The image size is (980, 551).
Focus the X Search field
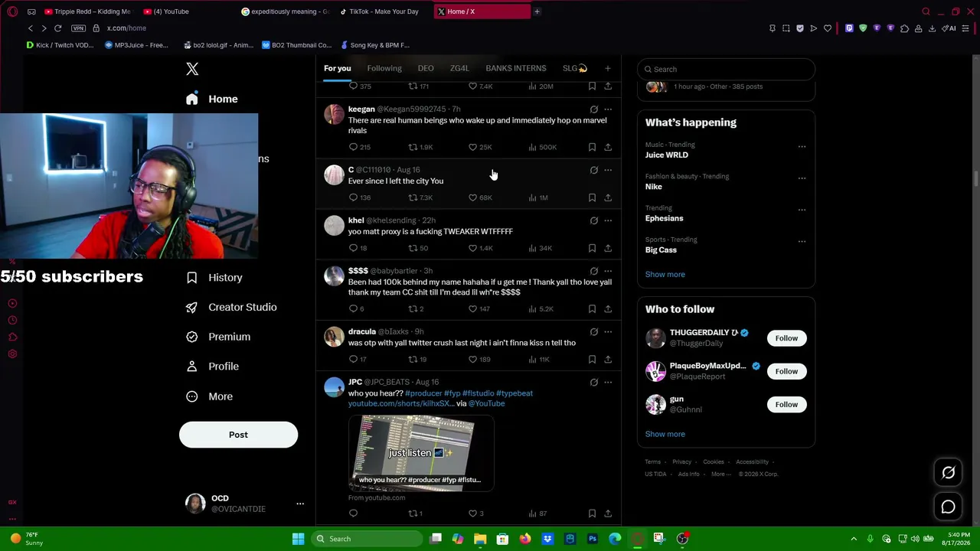[x=726, y=69]
